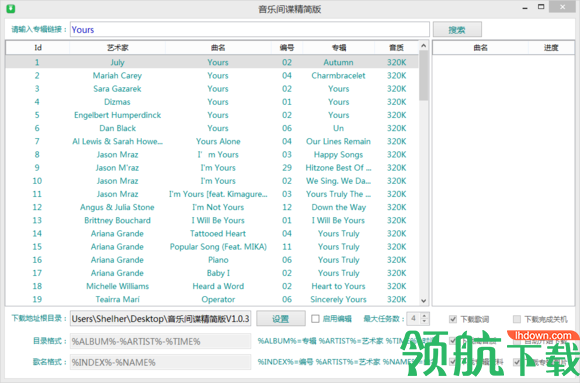Click album Autumn cell

tap(338, 62)
